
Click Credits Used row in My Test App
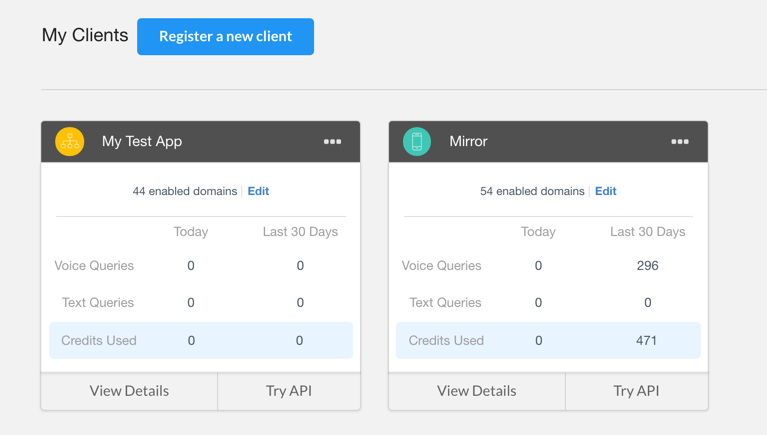point(200,340)
